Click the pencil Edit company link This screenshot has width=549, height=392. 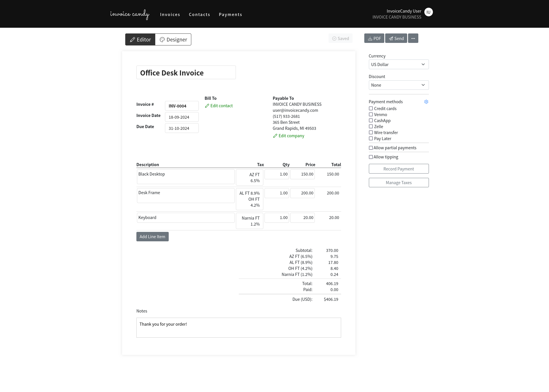(289, 136)
